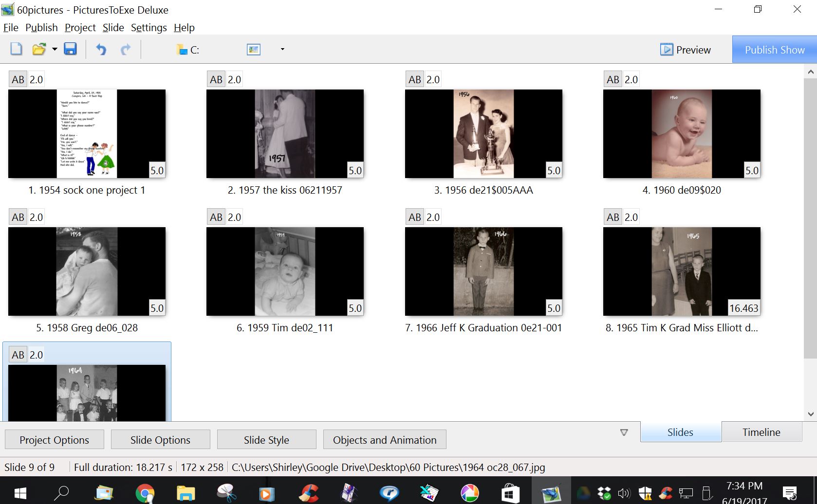Switch to the Timeline tab

click(761, 432)
